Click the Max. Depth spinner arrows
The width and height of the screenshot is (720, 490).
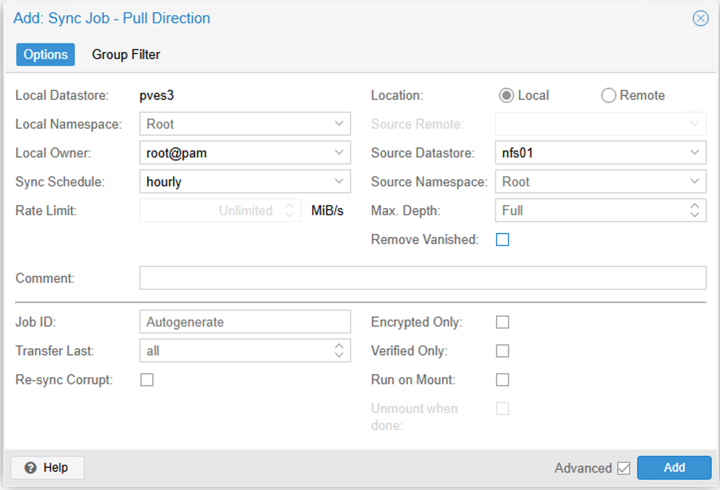(x=695, y=211)
